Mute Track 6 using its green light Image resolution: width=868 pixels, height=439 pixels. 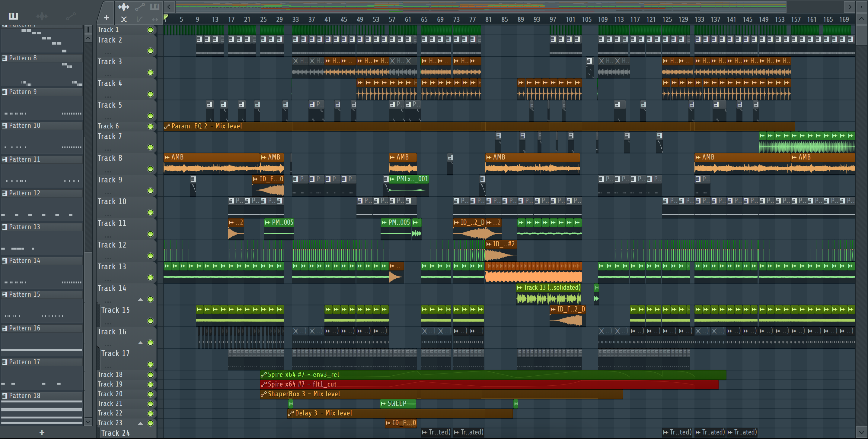point(150,126)
